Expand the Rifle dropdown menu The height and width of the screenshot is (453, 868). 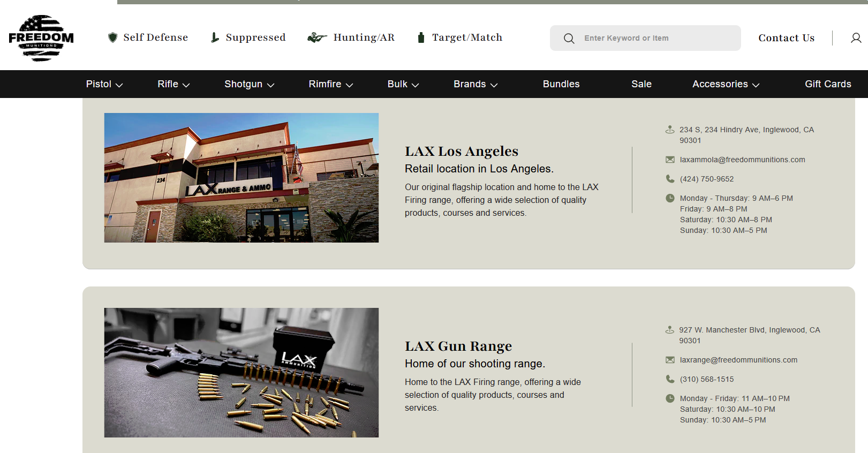point(173,84)
